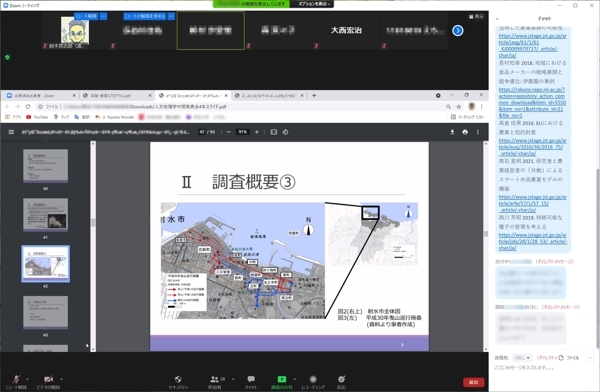Show next participants with blue arrow
This screenshot has height=392, width=600.
(458, 30)
